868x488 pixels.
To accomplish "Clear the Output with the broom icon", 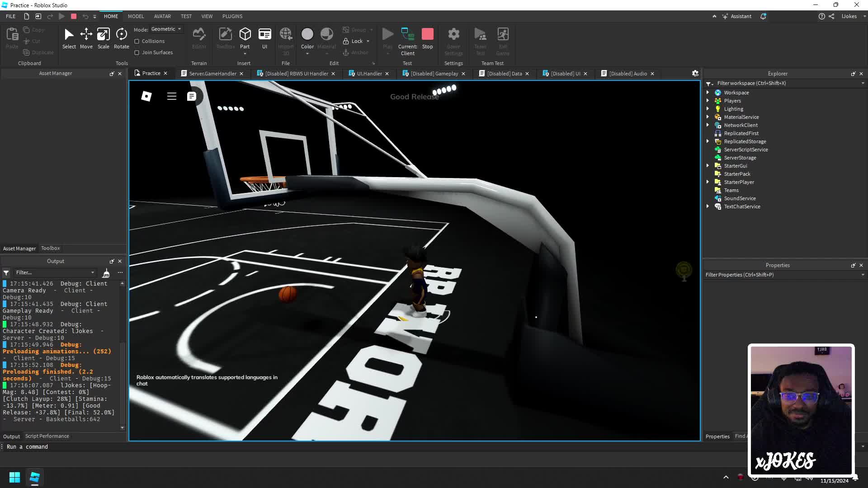I will click(106, 272).
